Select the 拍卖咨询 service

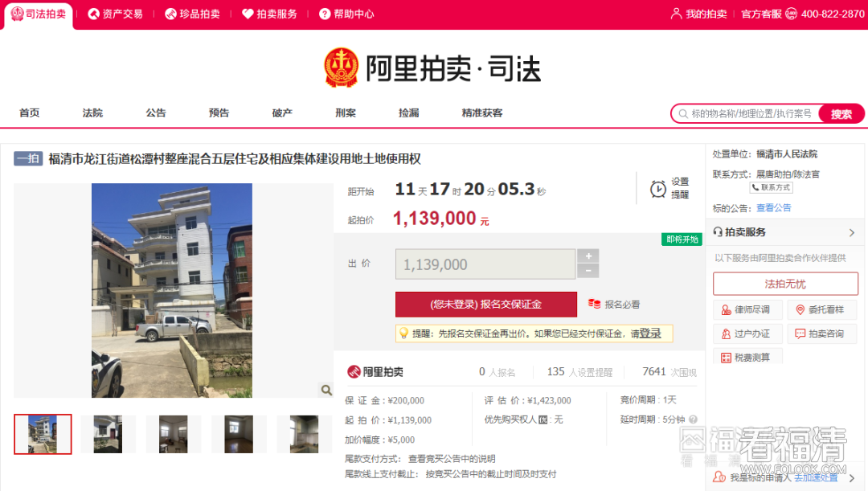click(x=822, y=333)
